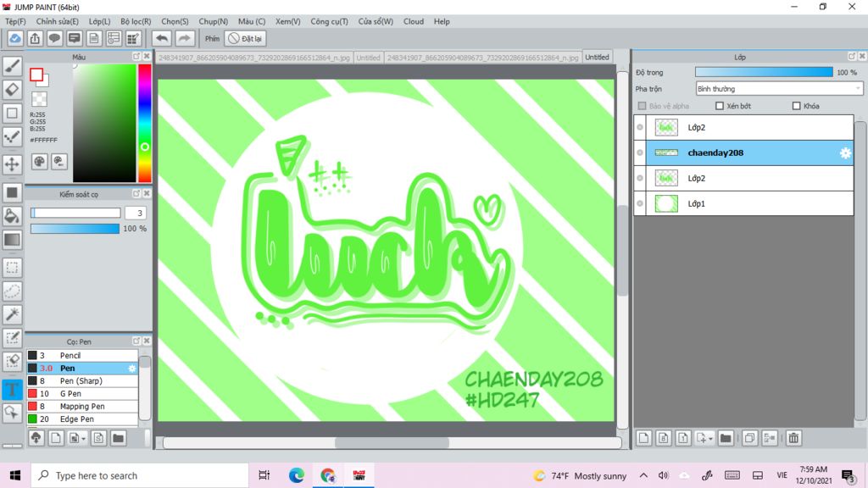
Task: Open the Tệp(F) menu
Action: tap(15, 21)
